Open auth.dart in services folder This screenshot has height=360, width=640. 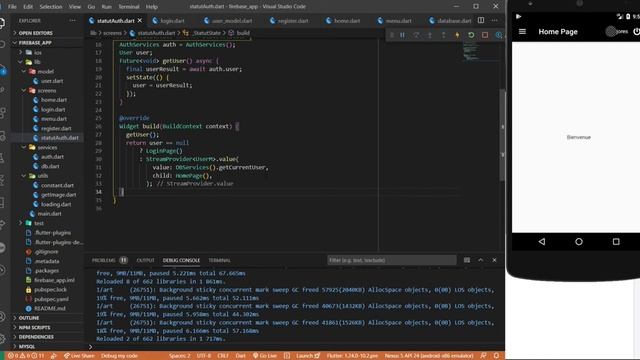pos(52,157)
